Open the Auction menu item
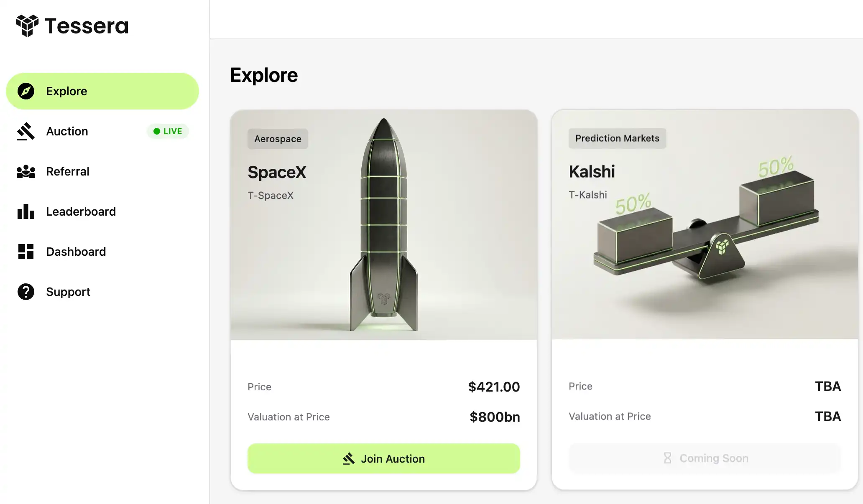Viewport: 863px width, 504px height. click(67, 131)
